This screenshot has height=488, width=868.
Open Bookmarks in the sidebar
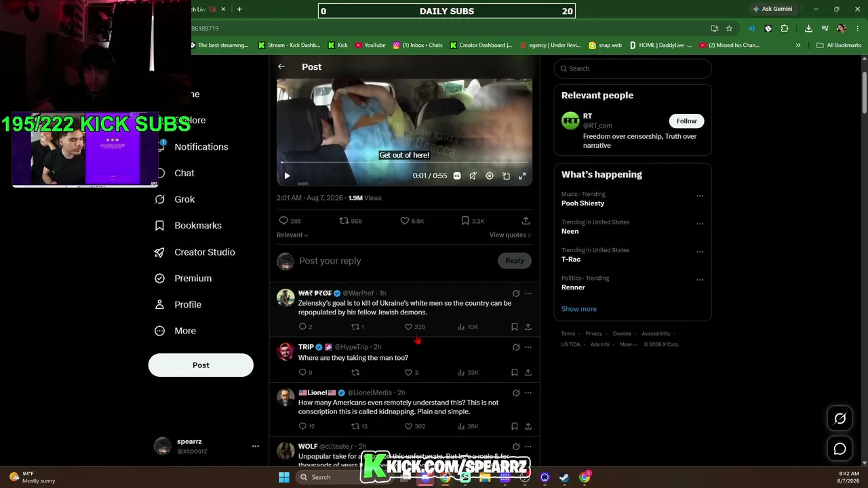tap(189, 226)
